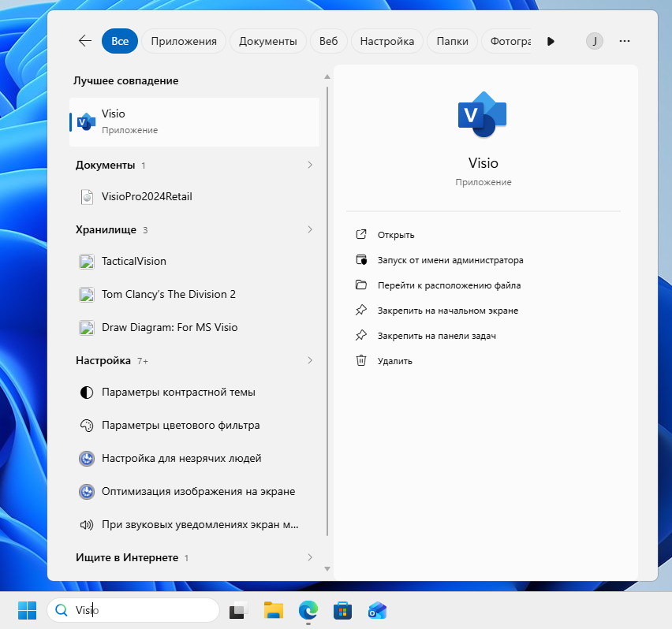Viewport: 672px width, 629px height.
Task: Click the taskbar search field with Visio
Action: click(x=133, y=610)
